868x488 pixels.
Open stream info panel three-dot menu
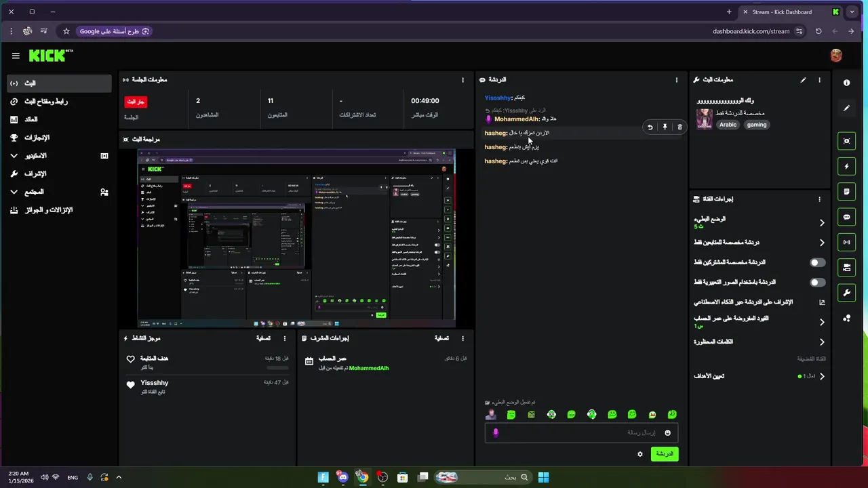pyautogui.click(x=819, y=80)
